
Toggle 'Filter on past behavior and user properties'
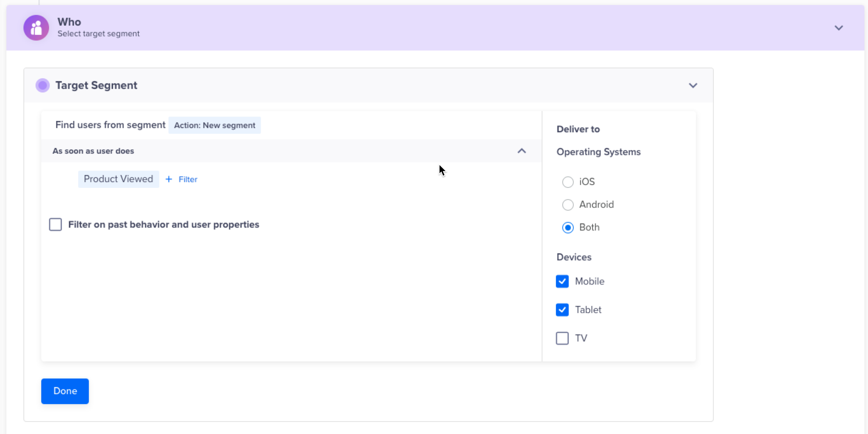[x=55, y=224]
